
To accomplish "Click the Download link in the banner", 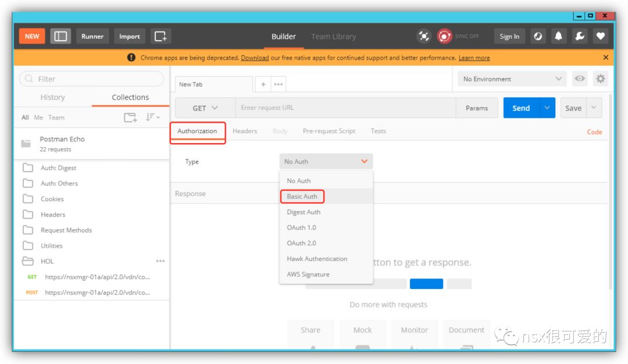I will (x=255, y=58).
